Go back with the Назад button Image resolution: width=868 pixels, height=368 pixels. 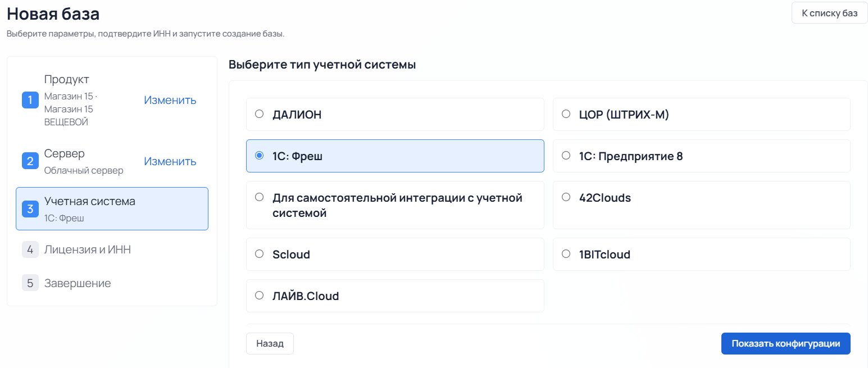[270, 344]
